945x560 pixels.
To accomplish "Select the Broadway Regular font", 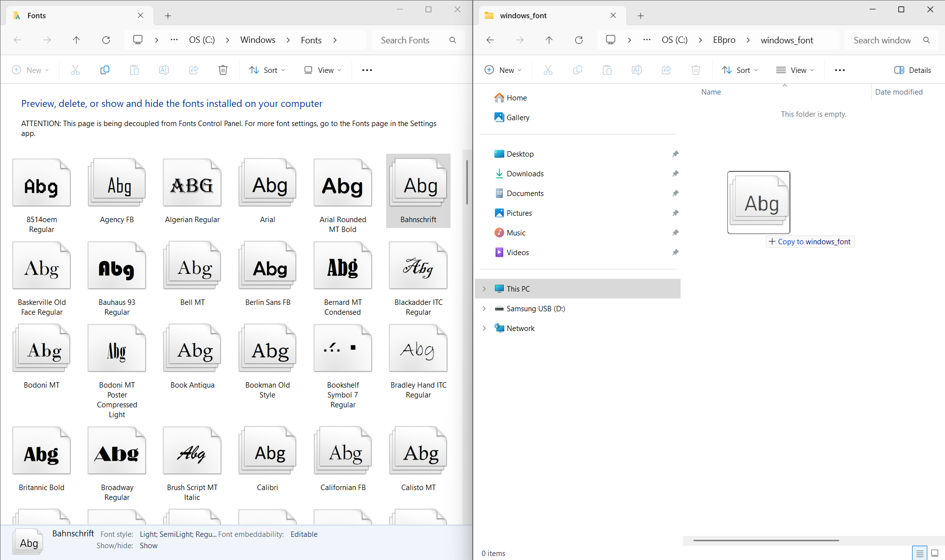I will coord(117,464).
